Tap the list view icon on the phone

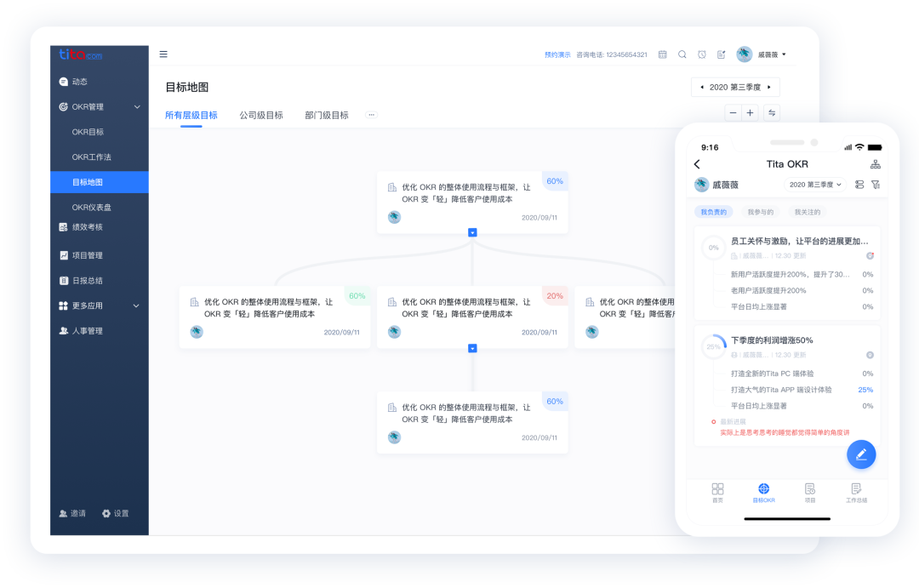pyautogui.click(x=859, y=185)
